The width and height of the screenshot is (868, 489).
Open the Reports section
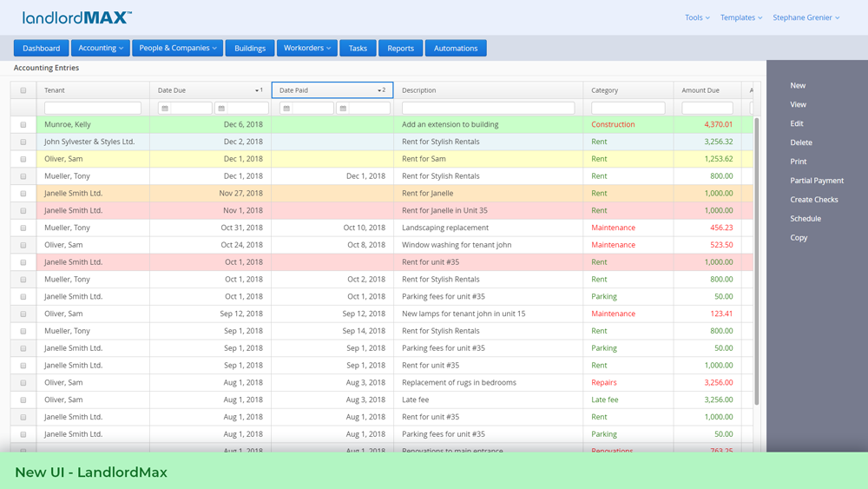pos(400,48)
